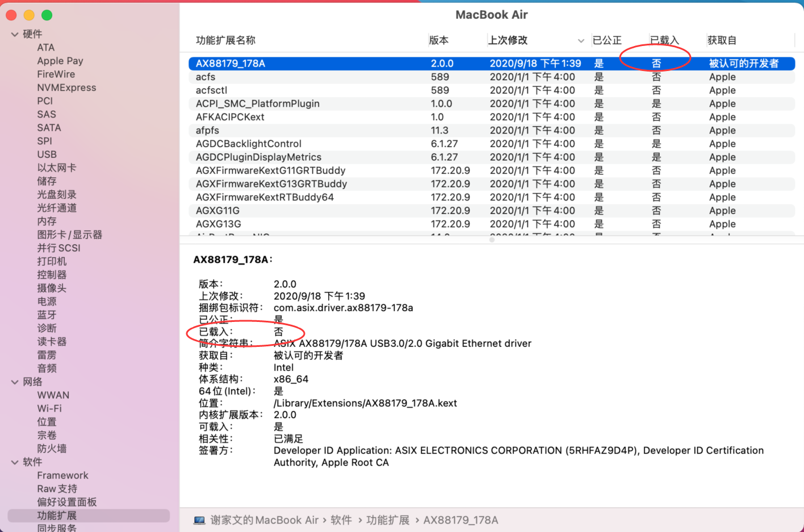
Task: Open 蓝牙 hardware category
Action: [47, 315]
